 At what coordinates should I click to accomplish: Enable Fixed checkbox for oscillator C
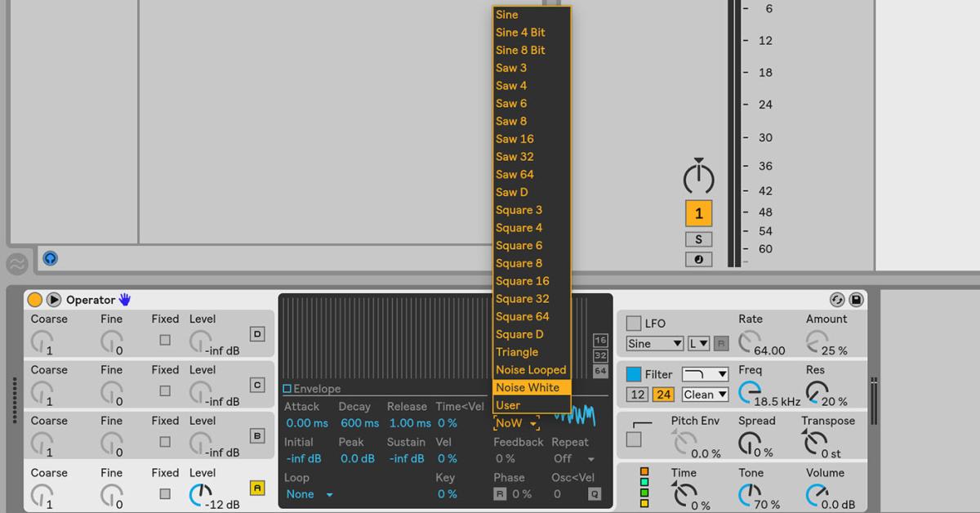(x=165, y=390)
